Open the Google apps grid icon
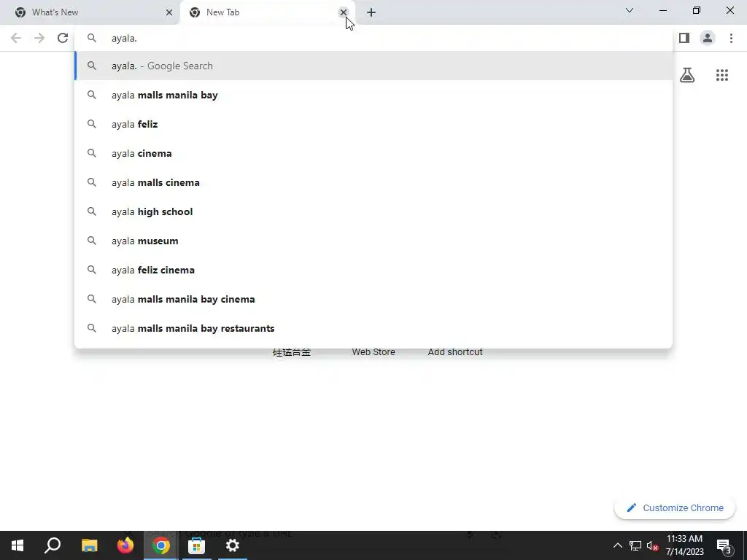Screen dimensions: 747x560 [721, 75]
